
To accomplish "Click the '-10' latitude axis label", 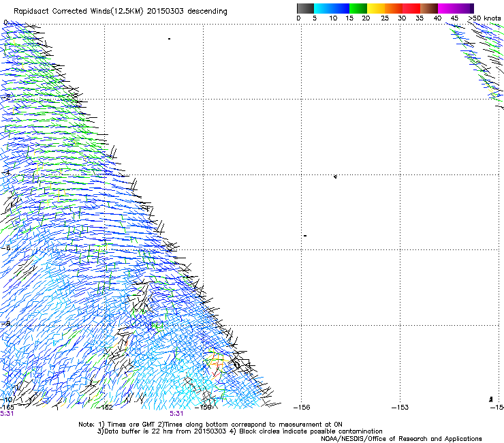I will click(x=6, y=399).
